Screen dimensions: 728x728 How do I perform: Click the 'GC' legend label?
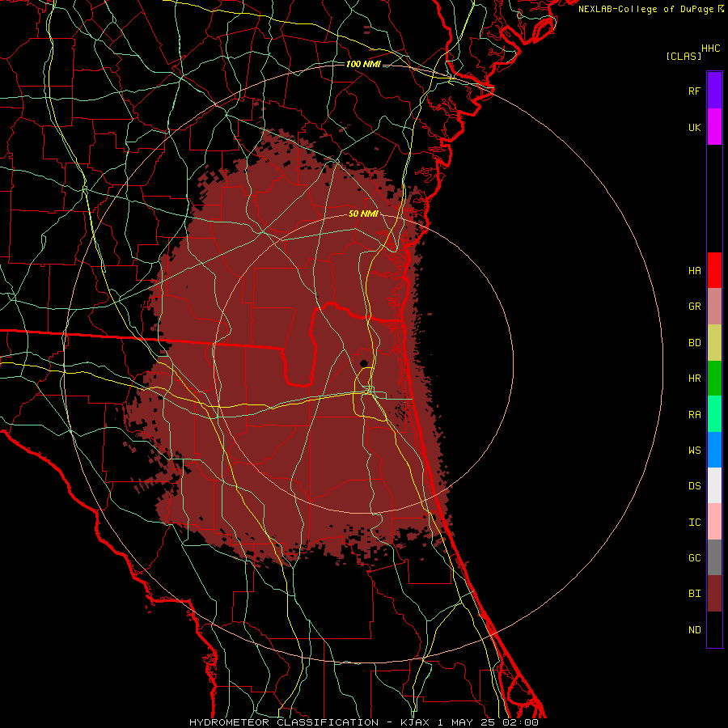(x=694, y=558)
